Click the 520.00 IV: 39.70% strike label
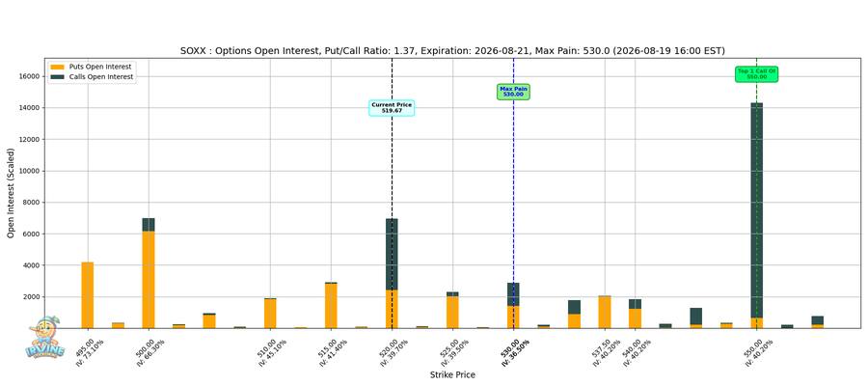Screen dimensions: 868x386 [393, 351]
